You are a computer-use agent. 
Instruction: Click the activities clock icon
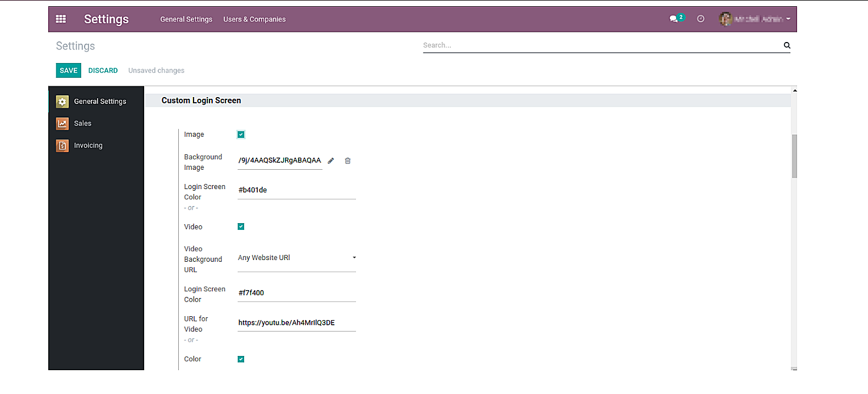(701, 18)
